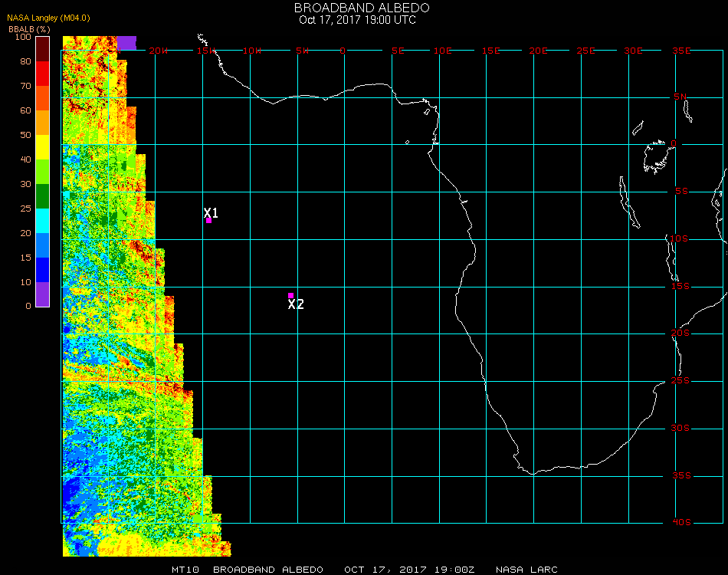Click the 10S latitude label
Screen dimensions: 728x575
679,238
